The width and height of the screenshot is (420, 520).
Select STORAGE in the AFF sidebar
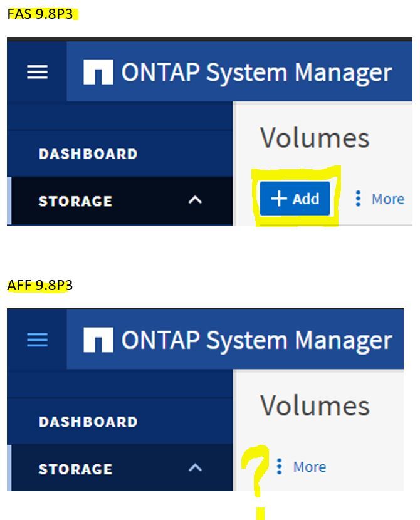pyautogui.click(x=75, y=469)
